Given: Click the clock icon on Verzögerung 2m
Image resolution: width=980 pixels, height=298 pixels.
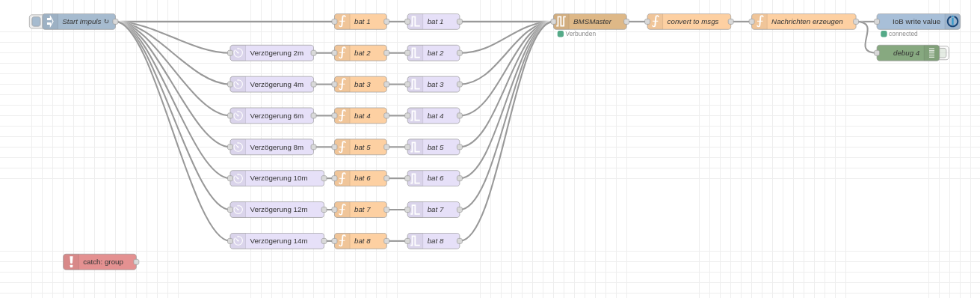Looking at the screenshot, I should coord(238,53).
